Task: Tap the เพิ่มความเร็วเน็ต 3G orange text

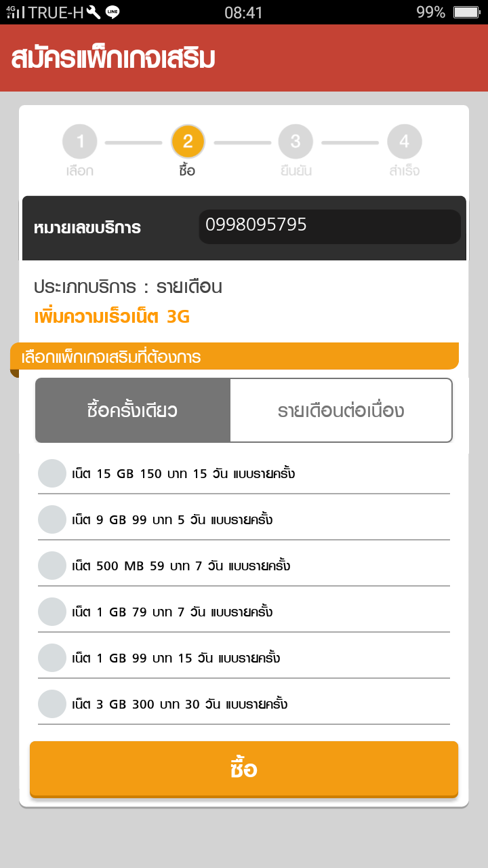Action: click(112, 317)
